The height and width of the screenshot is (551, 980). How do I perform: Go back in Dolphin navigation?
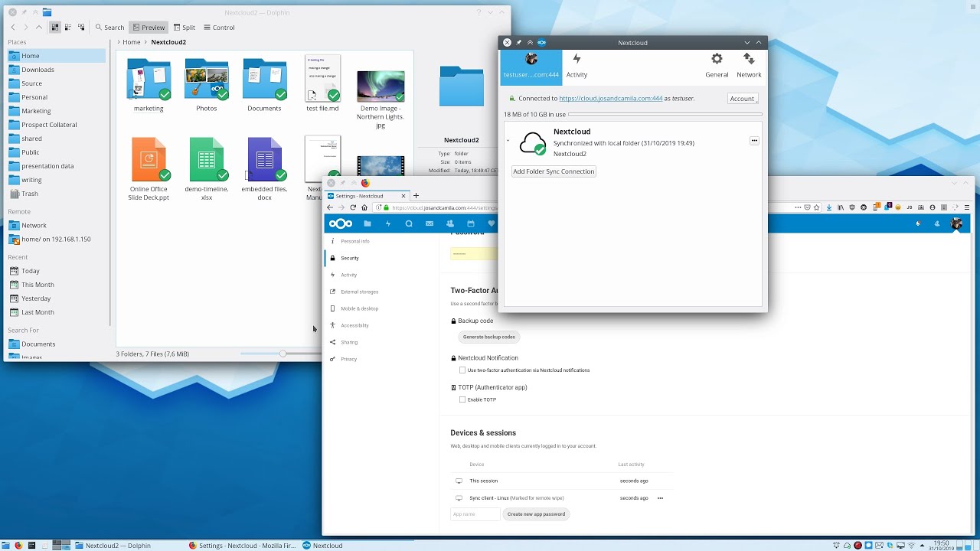[12, 27]
